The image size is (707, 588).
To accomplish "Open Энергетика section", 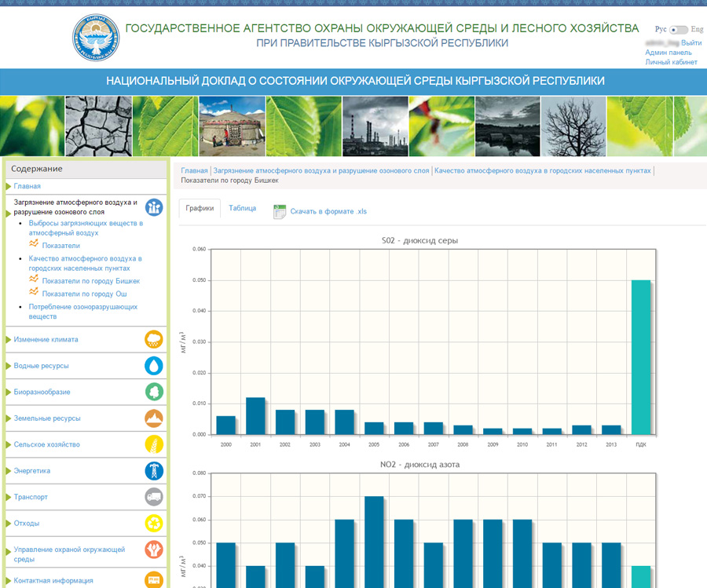I will pos(32,470).
